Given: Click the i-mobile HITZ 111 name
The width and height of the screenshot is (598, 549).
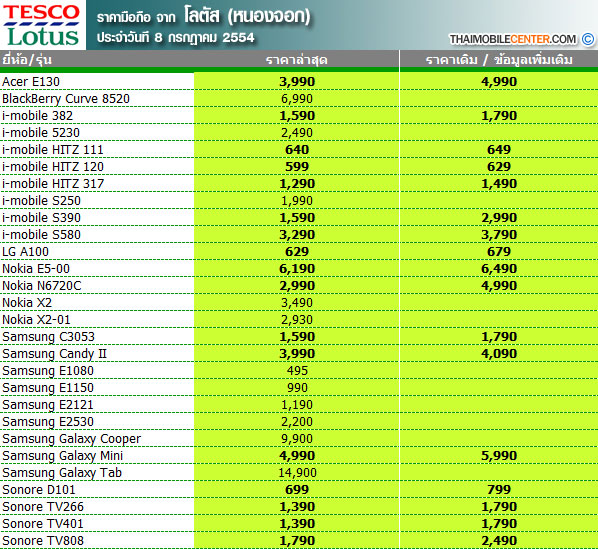Looking at the screenshot, I should pos(53,149).
